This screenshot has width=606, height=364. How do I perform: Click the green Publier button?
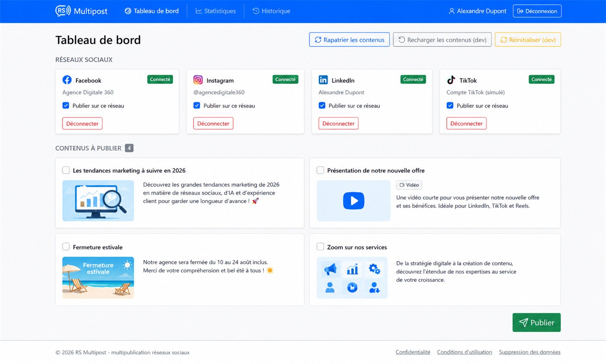point(536,322)
